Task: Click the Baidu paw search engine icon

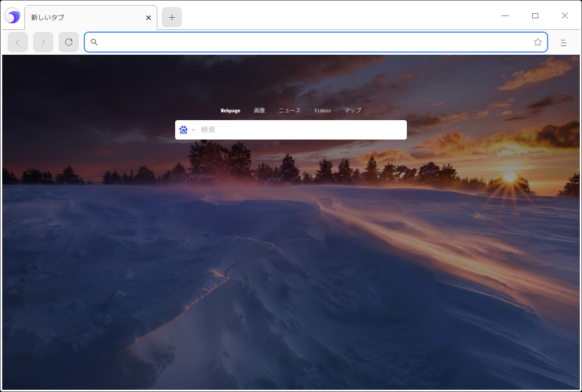Action: [183, 130]
